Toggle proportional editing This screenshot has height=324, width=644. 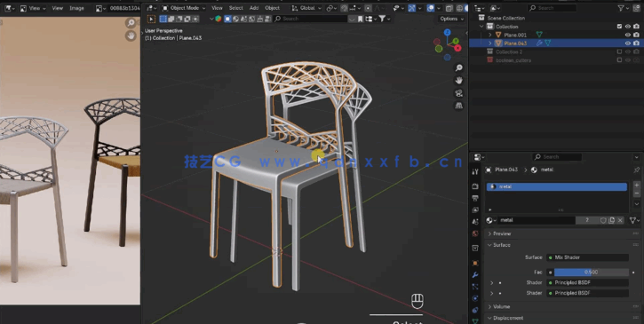pyautogui.click(x=369, y=8)
